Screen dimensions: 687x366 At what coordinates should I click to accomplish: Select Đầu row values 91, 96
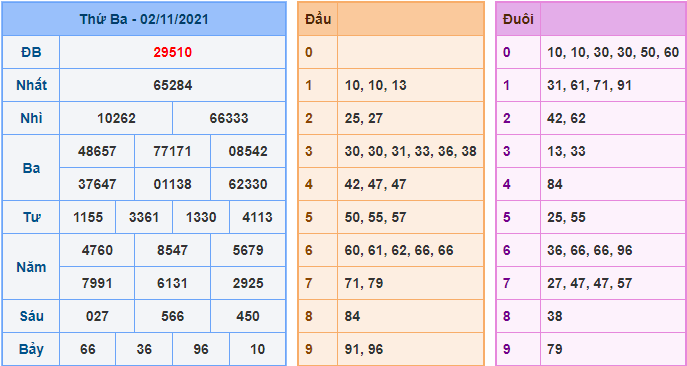[364, 349]
